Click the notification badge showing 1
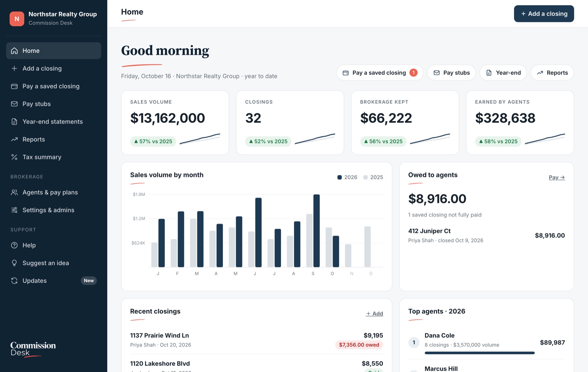The height and width of the screenshot is (372, 588). tap(413, 73)
